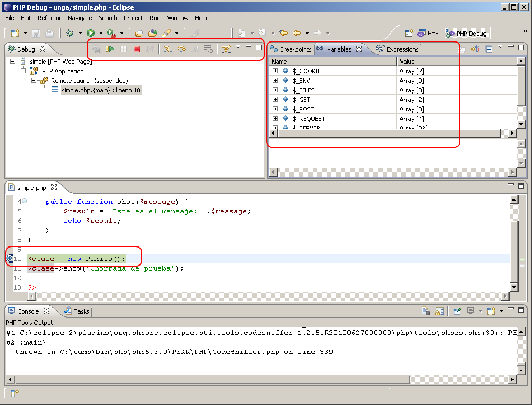Click the Save toolbar icon
The height and width of the screenshot is (405, 532).
coord(36,33)
